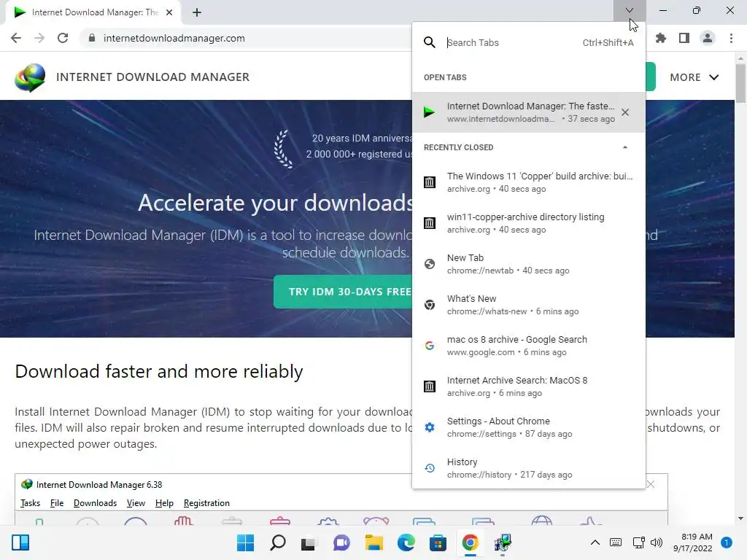Open Chrome three-dot menu
This screenshot has width=747, height=560.
(x=731, y=38)
